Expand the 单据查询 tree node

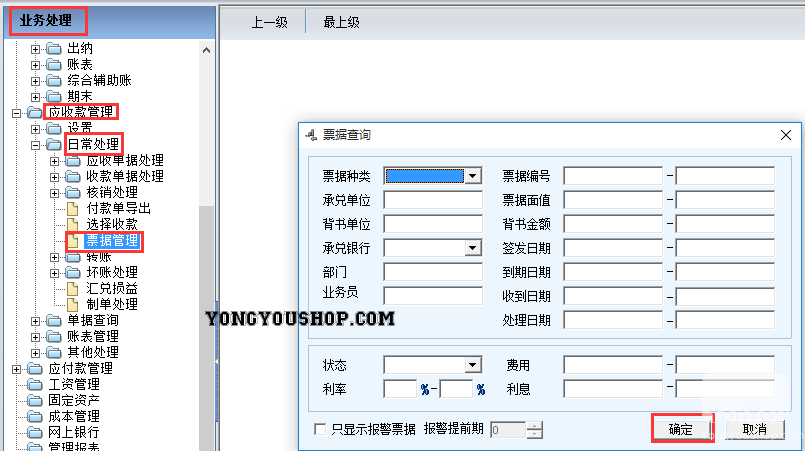click(x=35, y=322)
